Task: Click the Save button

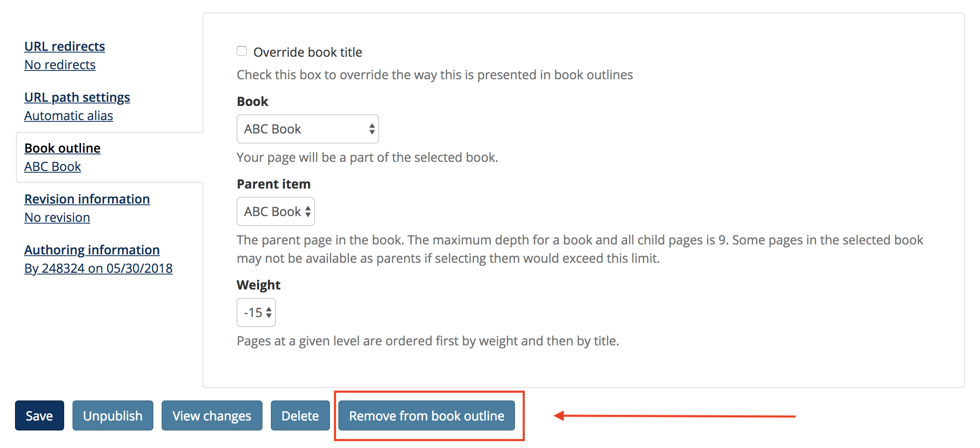Action: click(40, 415)
